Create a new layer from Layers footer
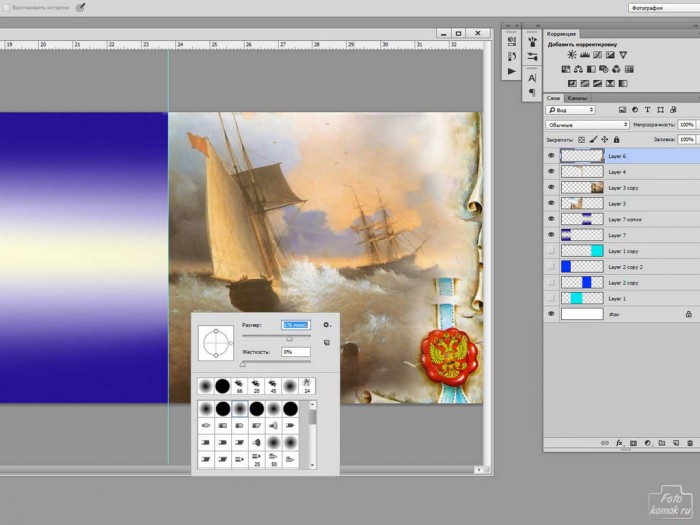The height and width of the screenshot is (525, 700). point(676,443)
